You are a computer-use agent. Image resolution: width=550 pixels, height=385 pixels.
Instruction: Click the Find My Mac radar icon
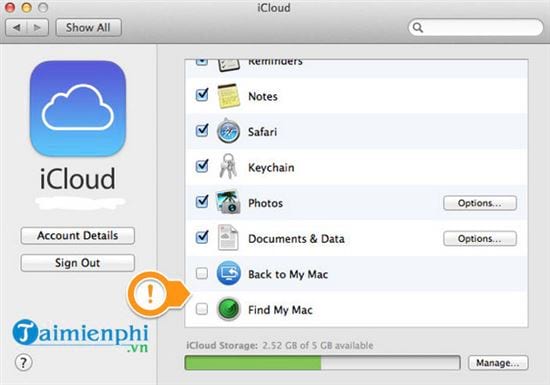coord(228,309)
